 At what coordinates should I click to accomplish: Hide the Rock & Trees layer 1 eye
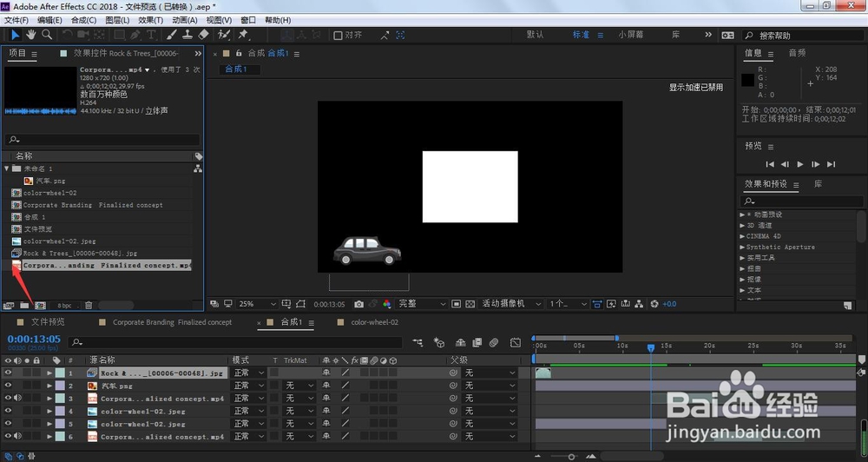pos(8,373)
